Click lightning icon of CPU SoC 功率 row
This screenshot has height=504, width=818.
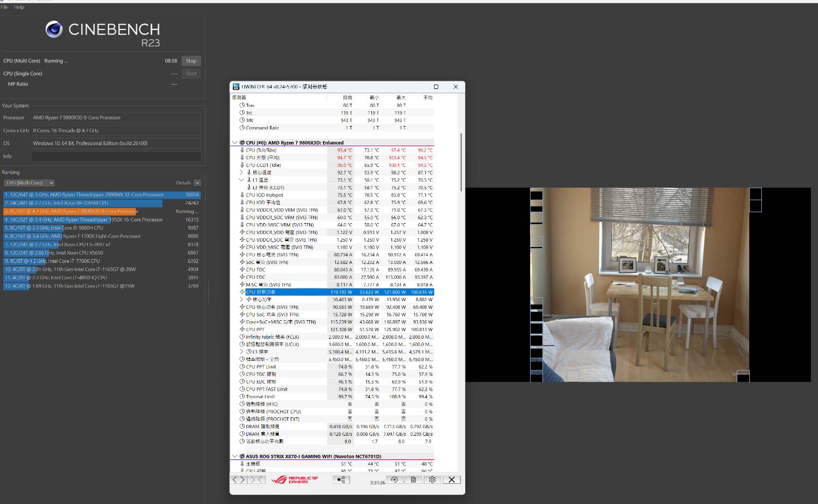click(242, 315)
